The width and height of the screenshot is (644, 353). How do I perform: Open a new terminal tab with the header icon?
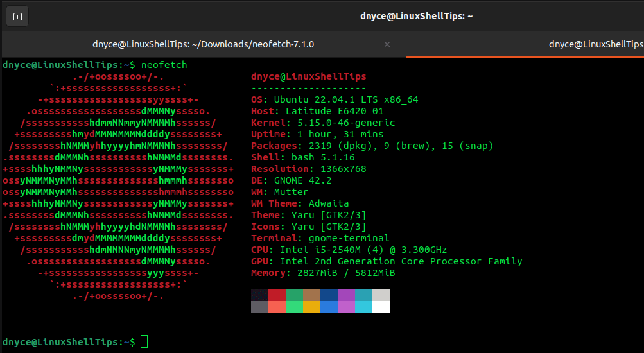point(17,17)
